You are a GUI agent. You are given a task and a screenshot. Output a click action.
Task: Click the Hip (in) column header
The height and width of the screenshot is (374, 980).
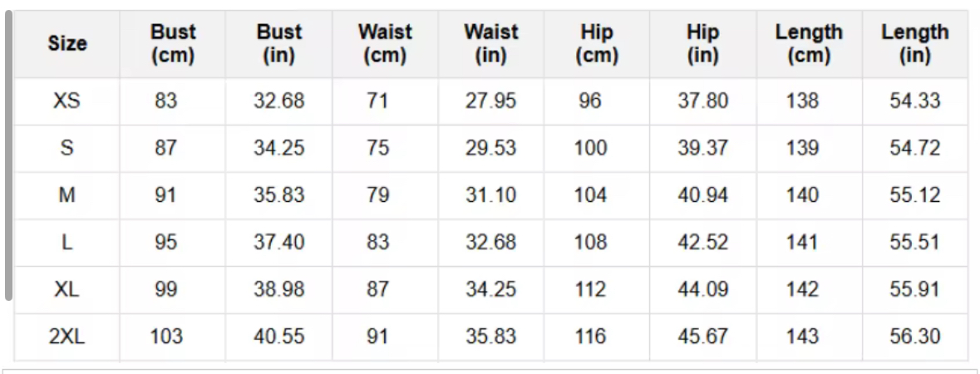pos(703,44)
